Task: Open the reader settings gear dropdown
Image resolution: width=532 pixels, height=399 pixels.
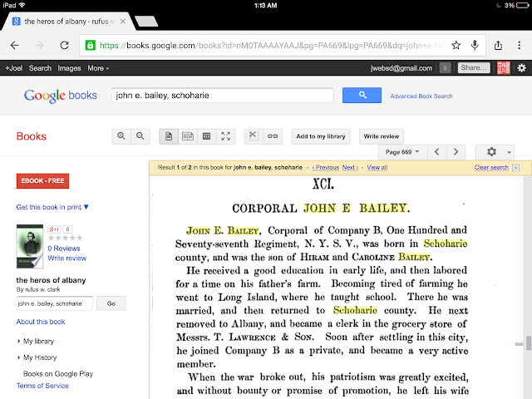Action: click(x=495, y=152)
